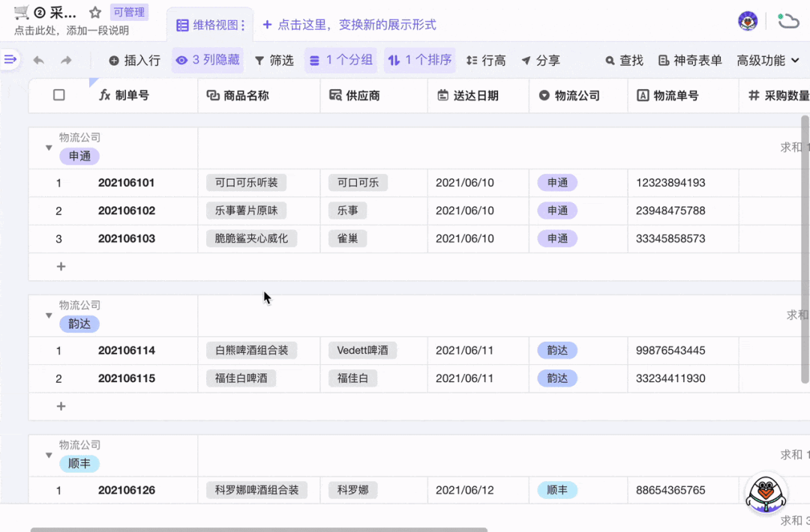The width and height of the screenshot is (810, 532).
Task: Click the 可口可乐听装 product tag
Action: [247, 183]
